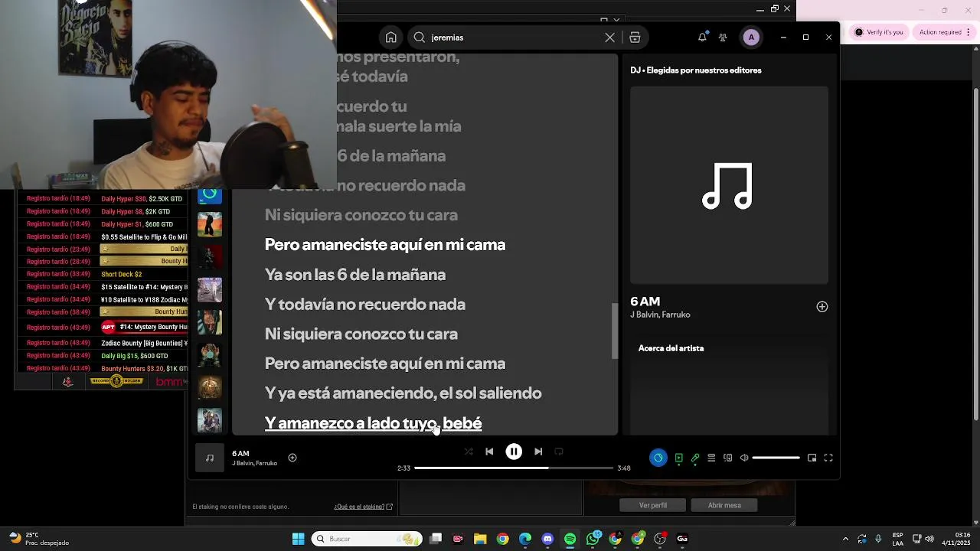The height and width of the screenshot is (551, 980).
Task: Show hidden system tray icons
Action: click(845, 539)
